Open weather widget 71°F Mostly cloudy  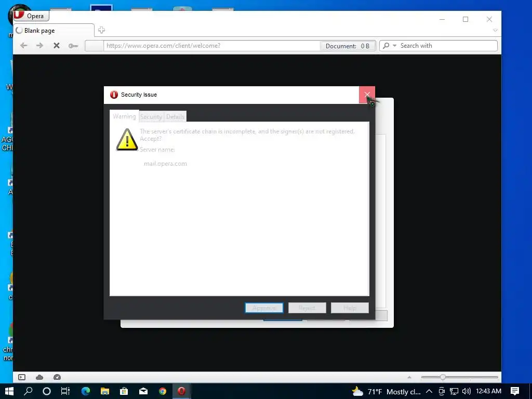click(386, 392)
